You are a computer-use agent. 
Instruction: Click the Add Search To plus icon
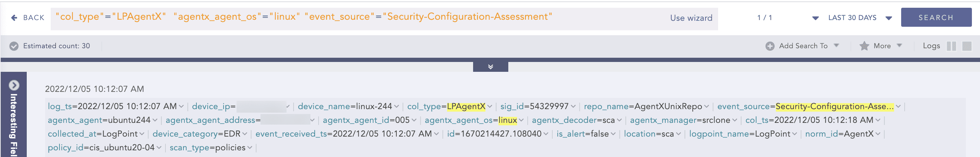769,46
